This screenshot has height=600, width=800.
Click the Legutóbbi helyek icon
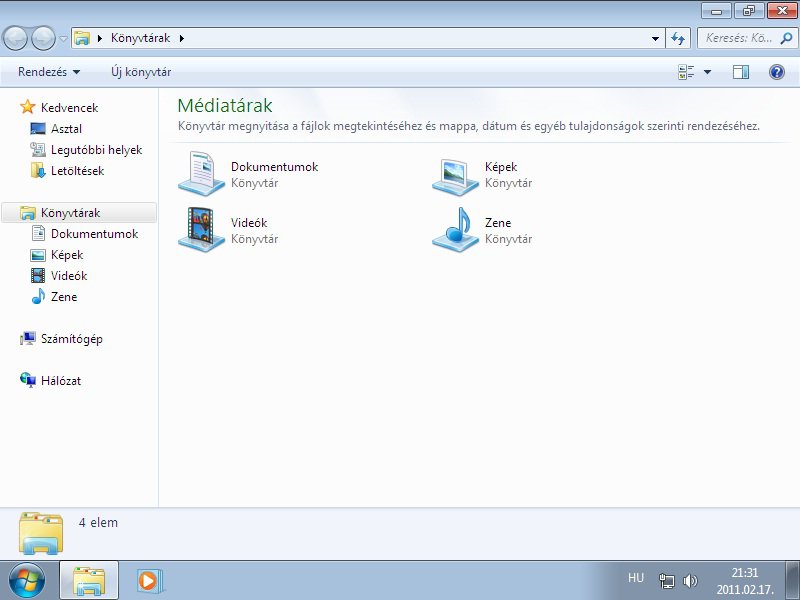(38, 149)
